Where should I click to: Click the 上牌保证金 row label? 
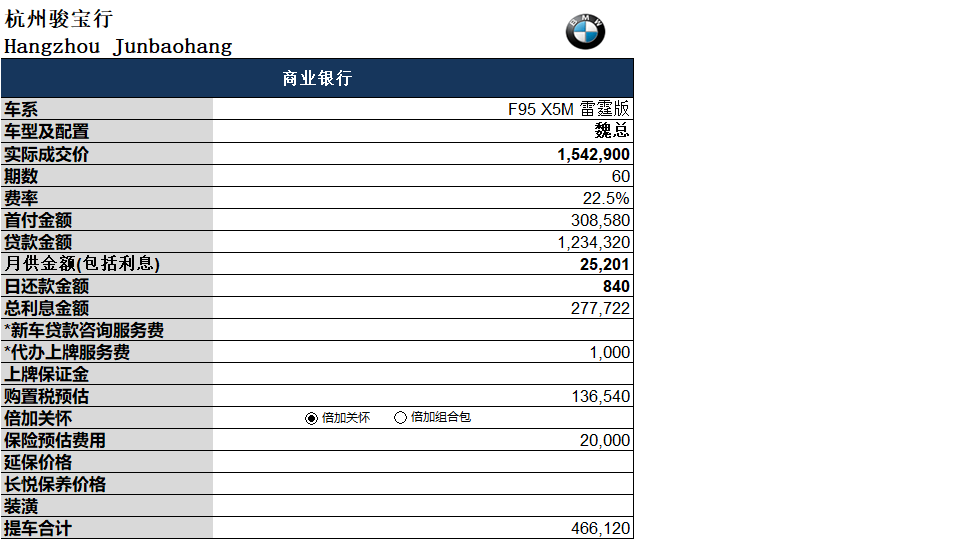47,375
